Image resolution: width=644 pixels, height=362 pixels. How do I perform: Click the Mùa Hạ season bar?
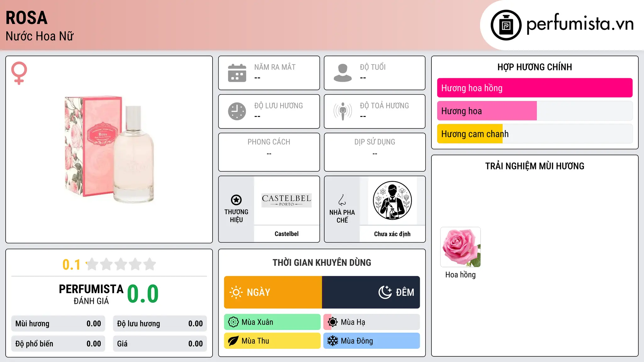pyautogui.click(x=372, y=322)
